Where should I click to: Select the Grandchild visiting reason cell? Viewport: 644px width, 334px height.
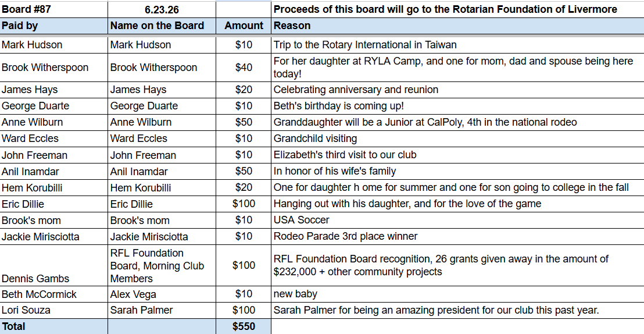457,138
